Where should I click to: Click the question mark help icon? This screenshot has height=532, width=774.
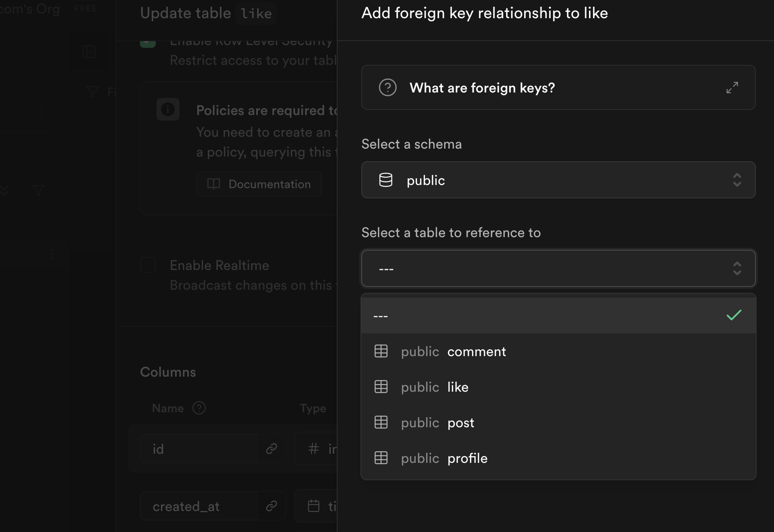pyautogui.click(x=387, y=88)
